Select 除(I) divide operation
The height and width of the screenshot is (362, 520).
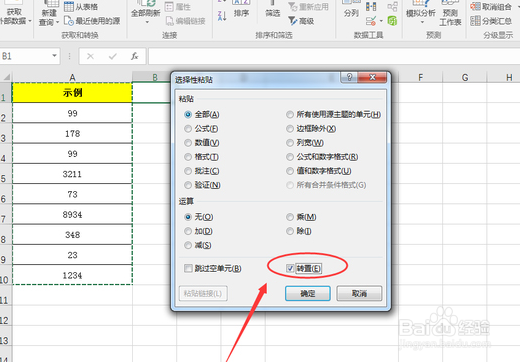[x=299, y=231]
